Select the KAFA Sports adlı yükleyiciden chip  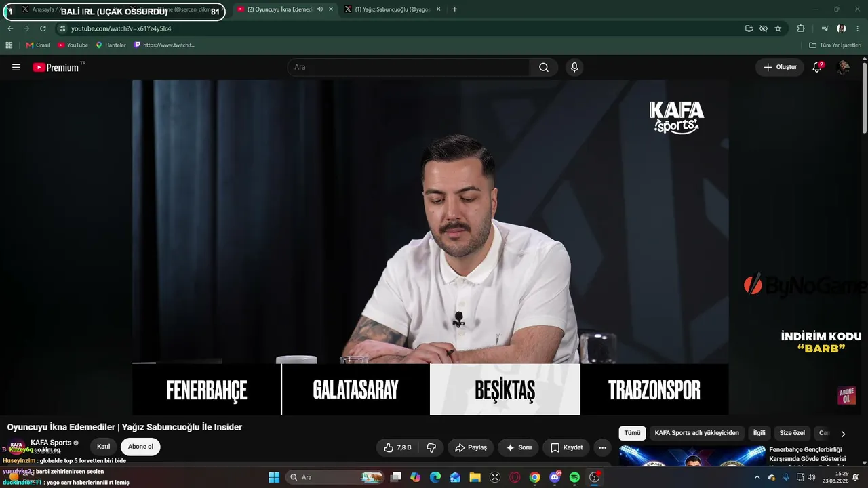tap(696, 433)
